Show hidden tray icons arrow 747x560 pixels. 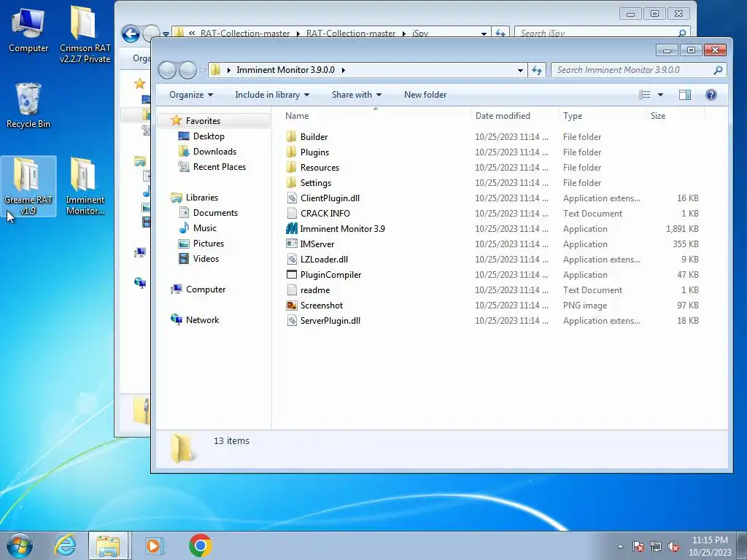(620, 546)
